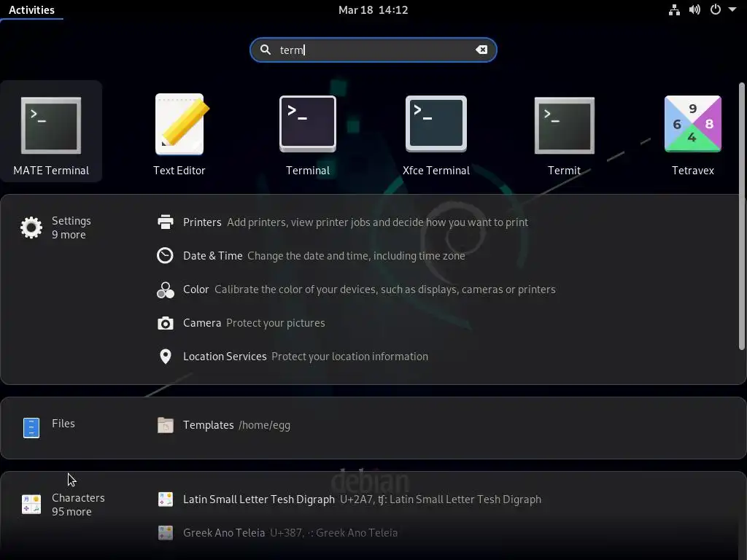Click the Color calibration icon
This screenshot has height=560, width=747.
(166, 289)
